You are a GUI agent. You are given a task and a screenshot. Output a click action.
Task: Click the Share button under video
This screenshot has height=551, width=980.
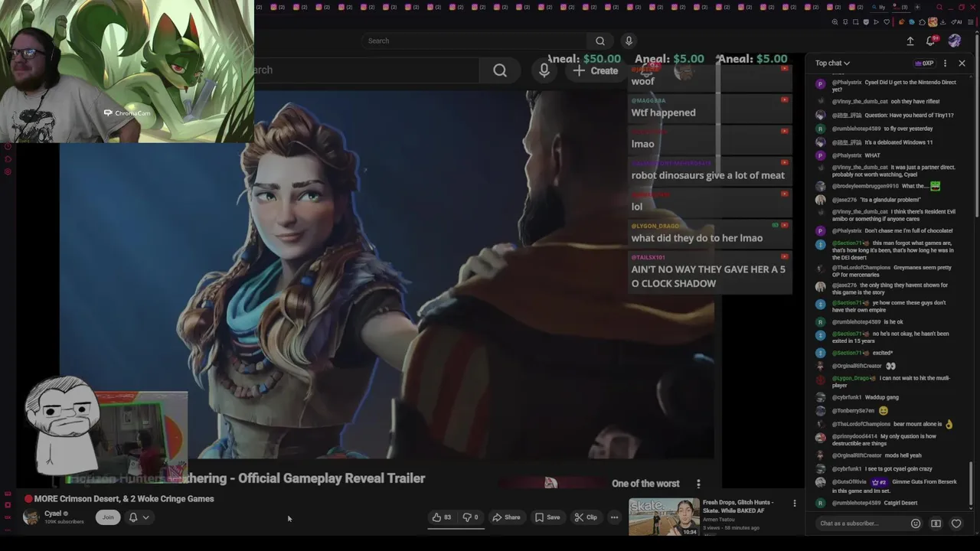click(506, 517)
